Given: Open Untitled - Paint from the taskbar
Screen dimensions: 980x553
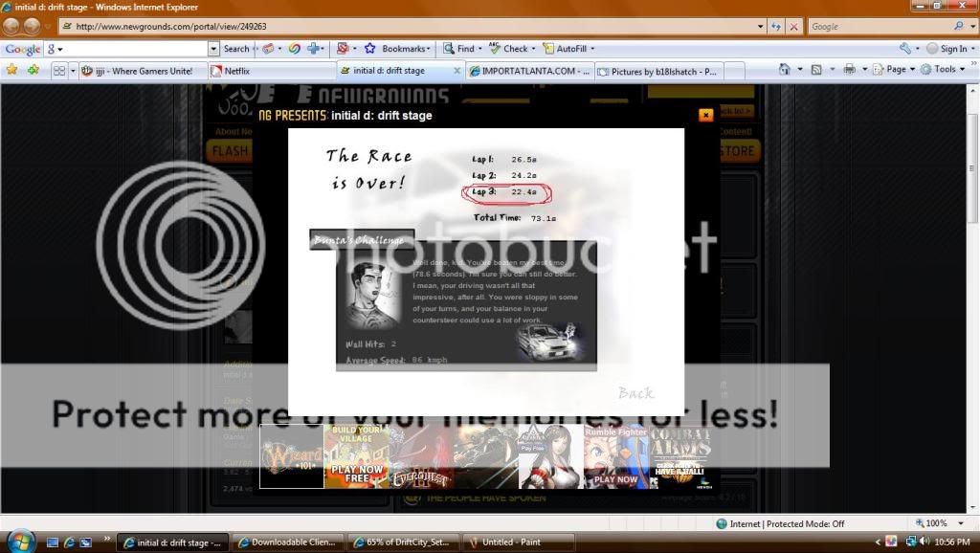Looking at the screenshot, I should point(517,542).
